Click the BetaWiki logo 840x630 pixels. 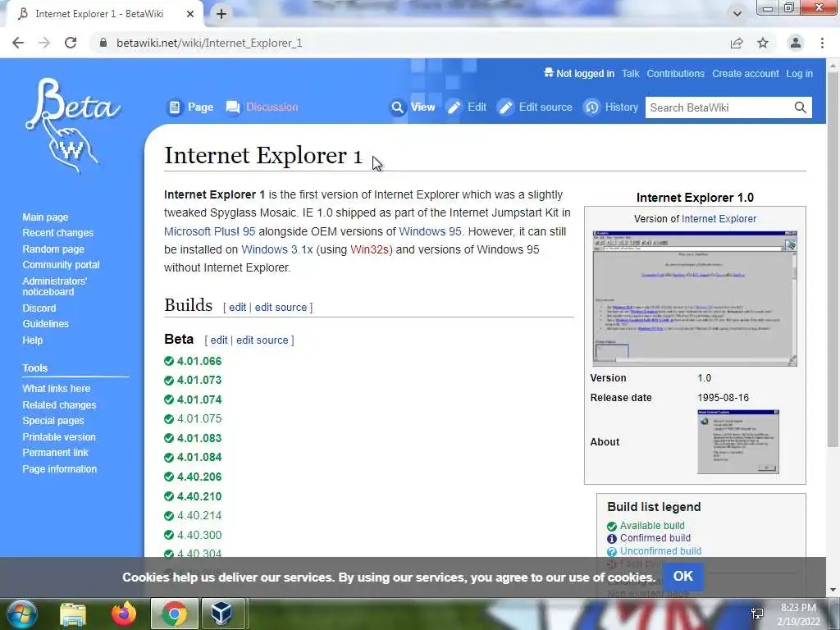coord(72,126)
